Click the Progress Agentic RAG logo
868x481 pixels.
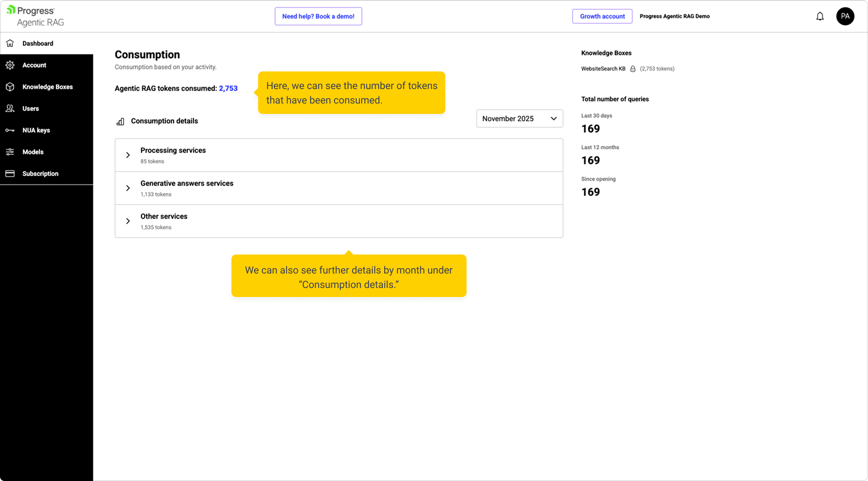pyautogui.click(x=35, y=16)
